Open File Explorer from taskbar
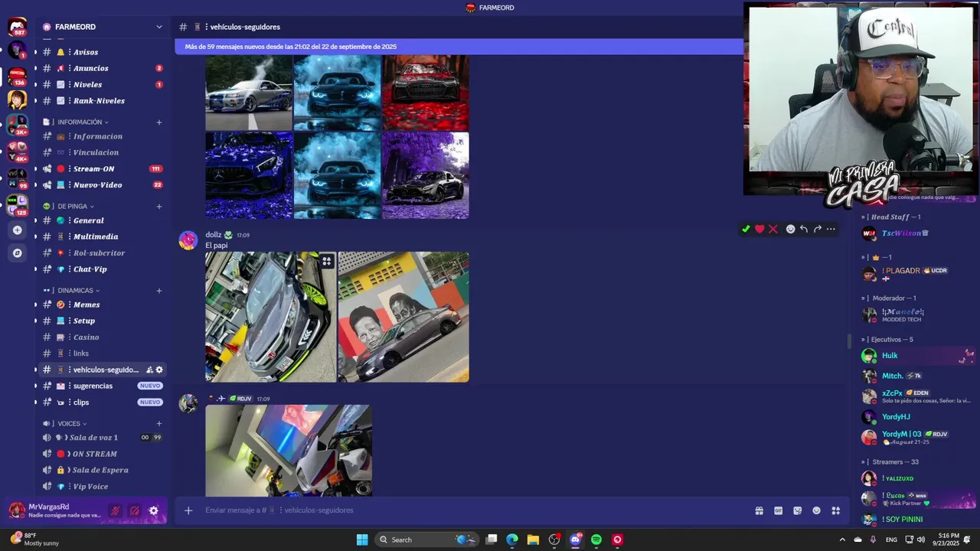 pyautogui.click(x=533, y=540)
